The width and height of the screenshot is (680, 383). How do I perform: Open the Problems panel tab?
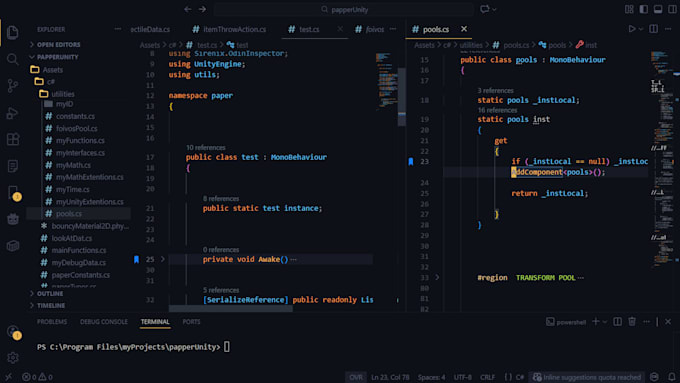52,322
